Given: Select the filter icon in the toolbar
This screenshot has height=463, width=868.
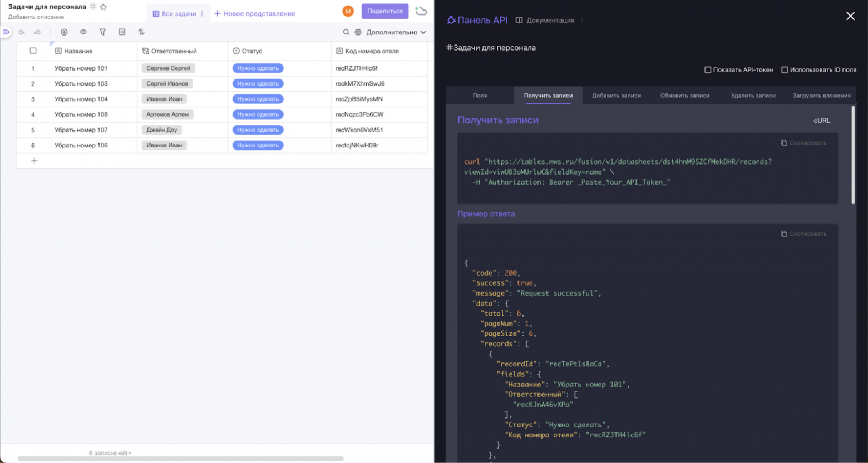Looking at the screenshot, I should pos(102,32).
